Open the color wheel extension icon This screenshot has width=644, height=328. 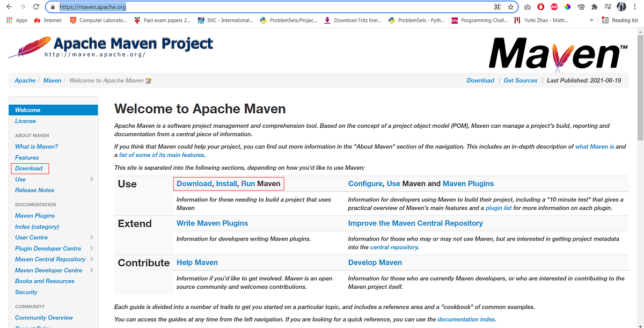(567, 7)
